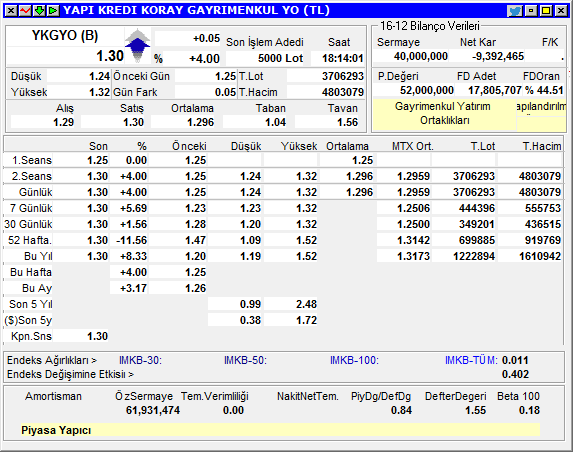The image size is (573, 452).
Task: Click the Son column header in table
Action: pos(98,147)
